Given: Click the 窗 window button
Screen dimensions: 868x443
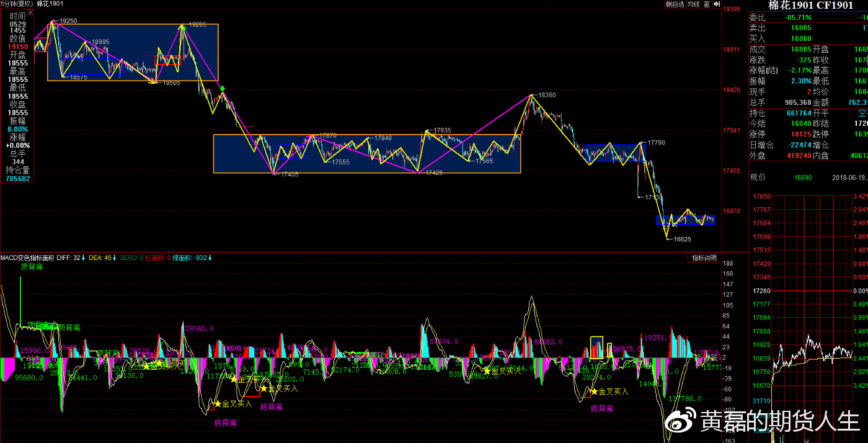Looking at the screenshot, I should pyautogui.click(x=706, y=4).
